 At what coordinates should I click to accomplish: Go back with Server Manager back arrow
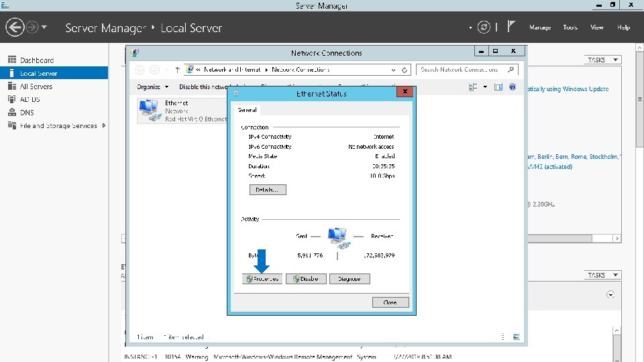point(15,27)
